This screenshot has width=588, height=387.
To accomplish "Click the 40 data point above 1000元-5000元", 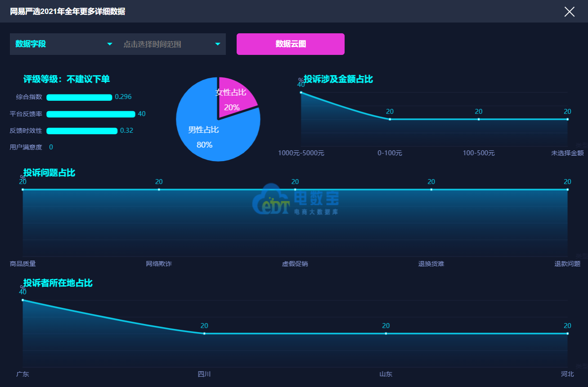I will (x=301, y=92).
